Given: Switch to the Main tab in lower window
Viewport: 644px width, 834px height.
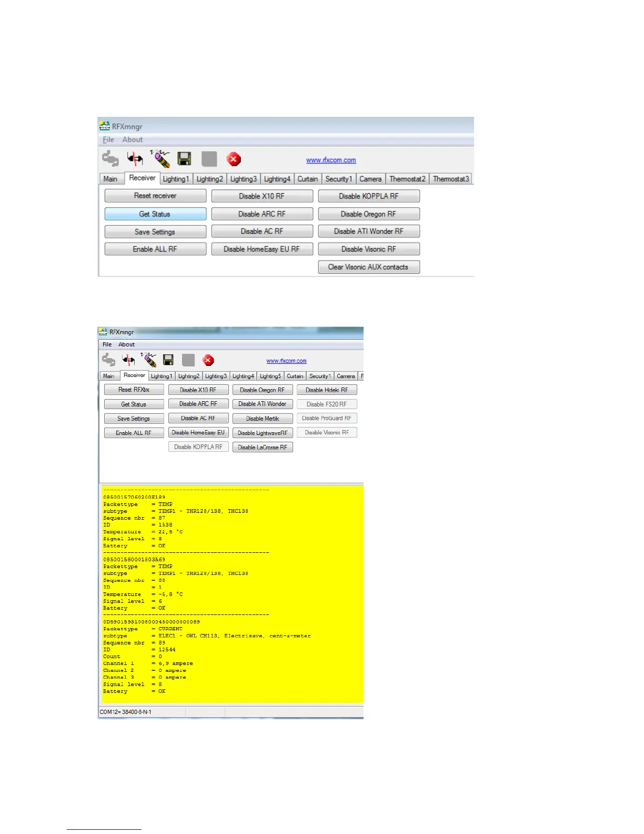Looking at the screenshot, I should point(109,376).
